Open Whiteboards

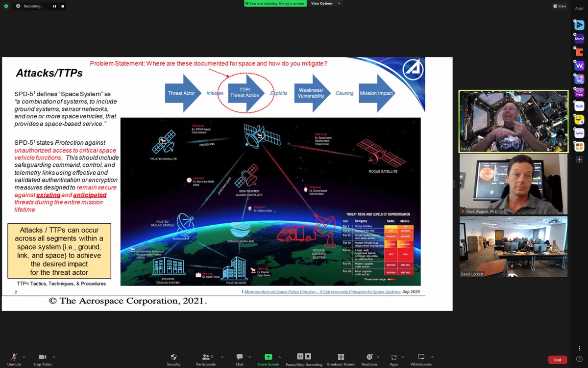421,359
